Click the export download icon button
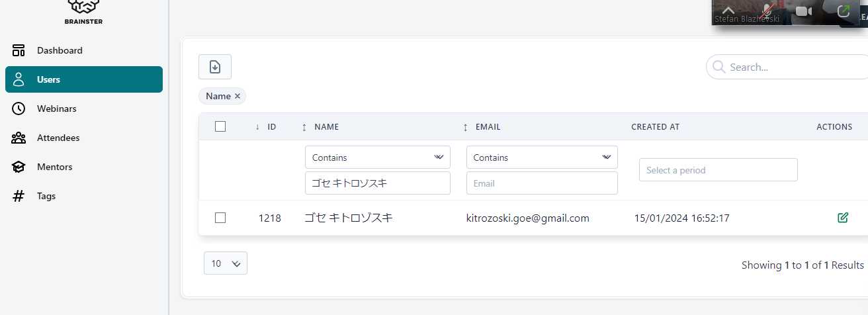 point(214,67)
